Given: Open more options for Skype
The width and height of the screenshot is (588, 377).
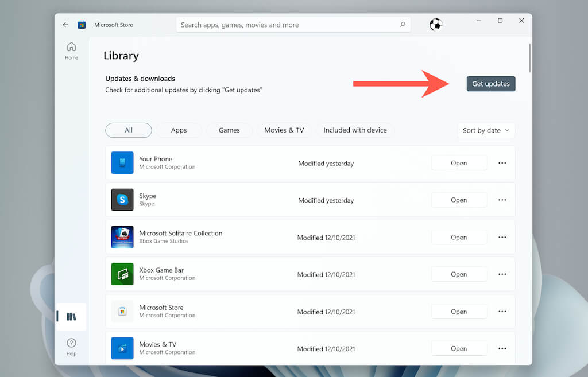Looking at the screenshot, I should click(x=502, y=200).
